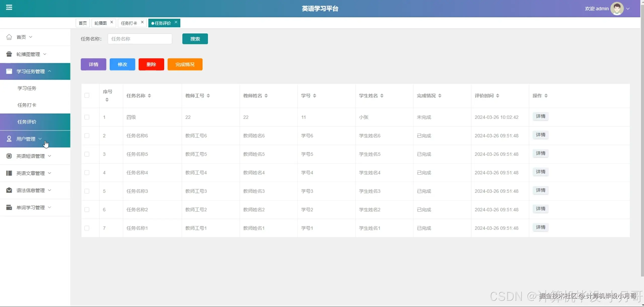
Task: Click the orange 完成情况 button
Action: (x=185, y=64)
